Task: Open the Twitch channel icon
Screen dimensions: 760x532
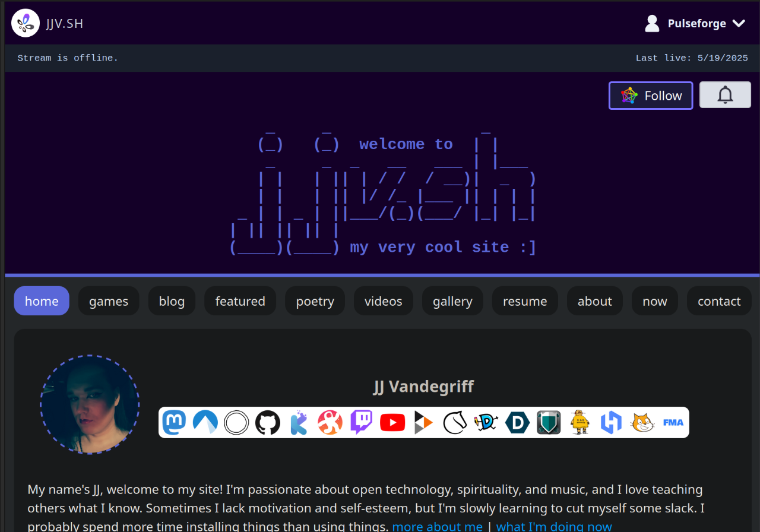Action: (x=361, y=423)
